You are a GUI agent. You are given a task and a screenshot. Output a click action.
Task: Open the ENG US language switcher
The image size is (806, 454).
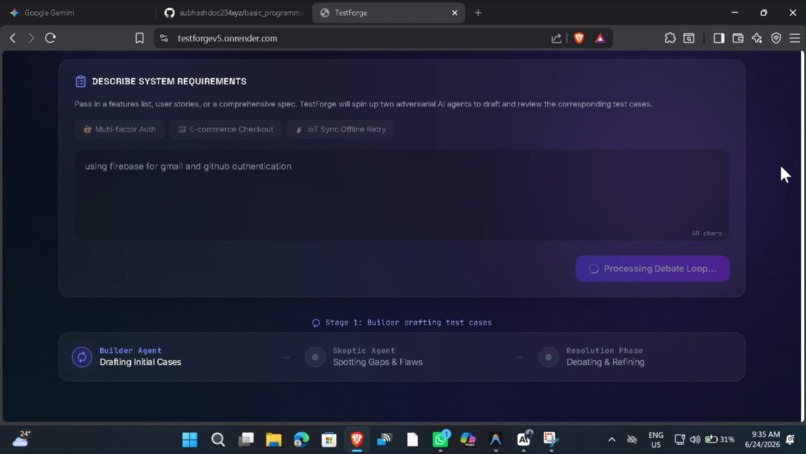(x=656, y=440)
